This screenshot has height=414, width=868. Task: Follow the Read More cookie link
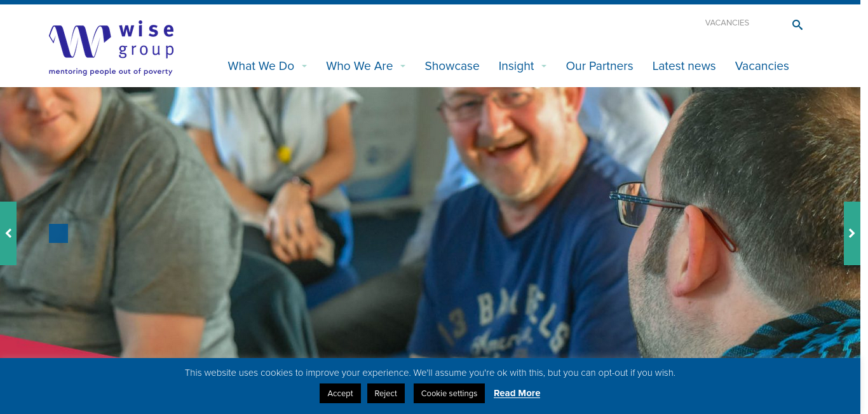click(517, 393)
